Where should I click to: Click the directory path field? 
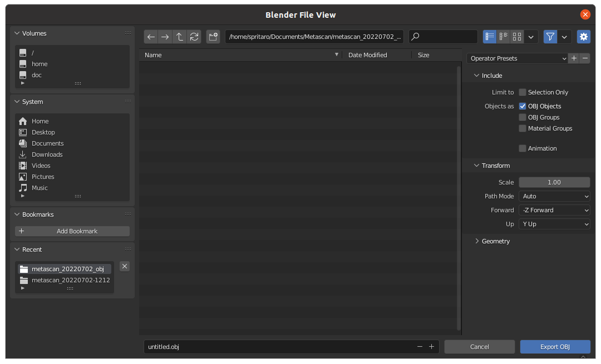tap(314, 37)
